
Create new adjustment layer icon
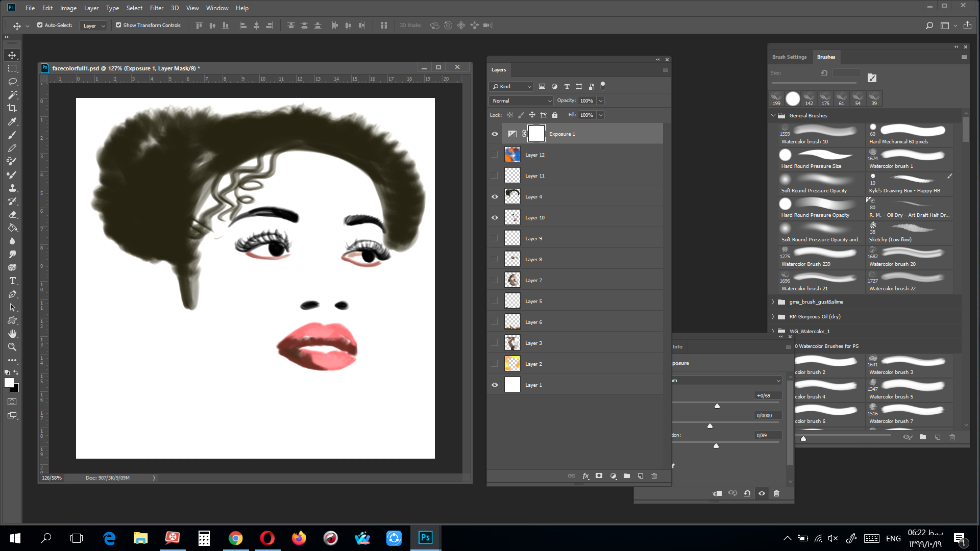613,476
